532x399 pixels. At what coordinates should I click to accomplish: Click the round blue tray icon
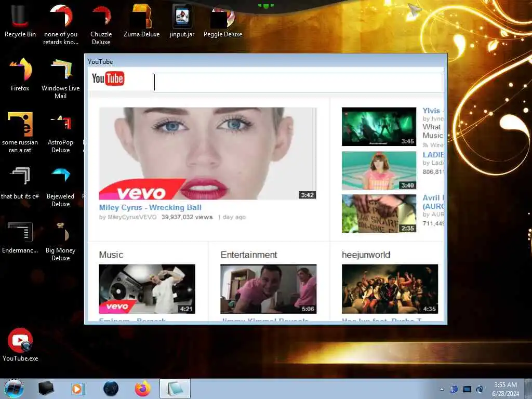point(480,389)
